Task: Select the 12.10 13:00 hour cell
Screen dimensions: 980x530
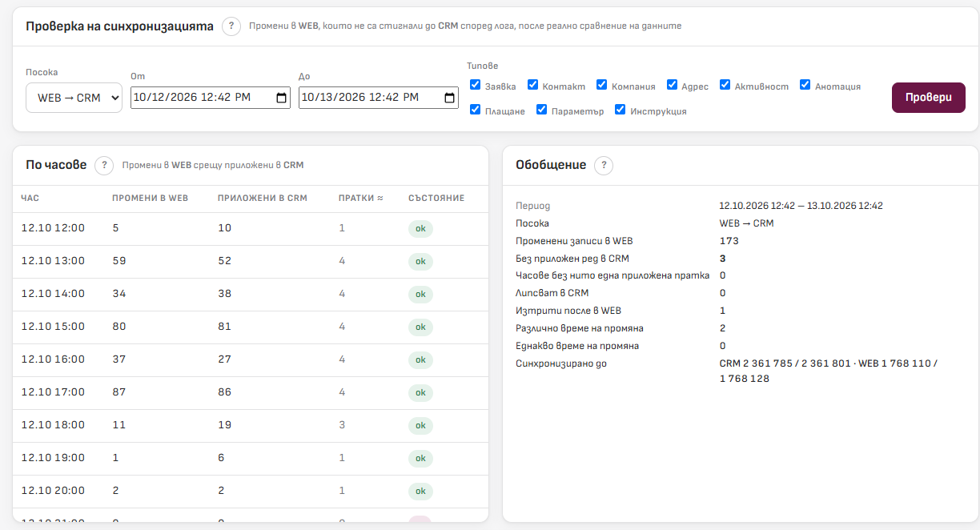Action: (53, 261)
